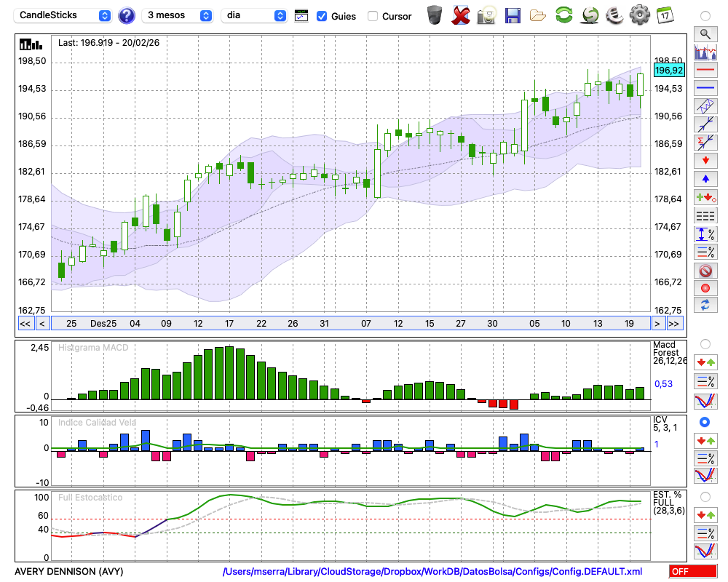Screen dimensions: 728x582
Task: Select the red horizontal line drawing tool
Action: (x=705, y=71)
